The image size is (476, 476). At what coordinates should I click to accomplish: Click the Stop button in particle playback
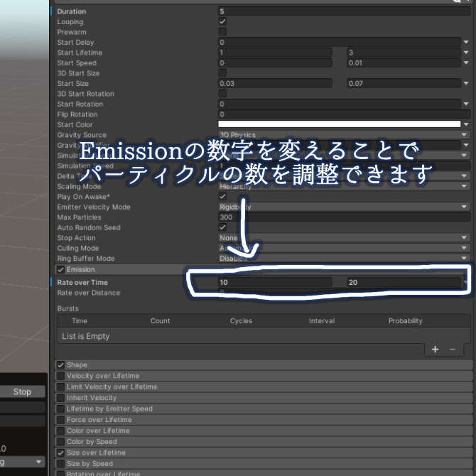click(x=23, y=391)
